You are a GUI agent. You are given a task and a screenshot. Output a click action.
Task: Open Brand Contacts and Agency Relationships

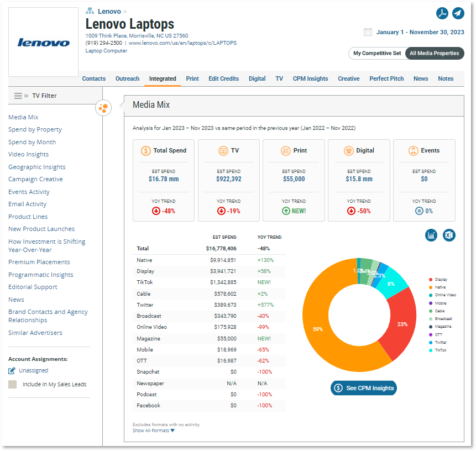point(48,316)
